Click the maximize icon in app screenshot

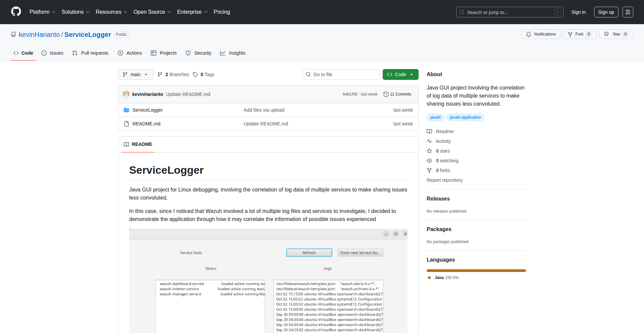click(396, 234)
